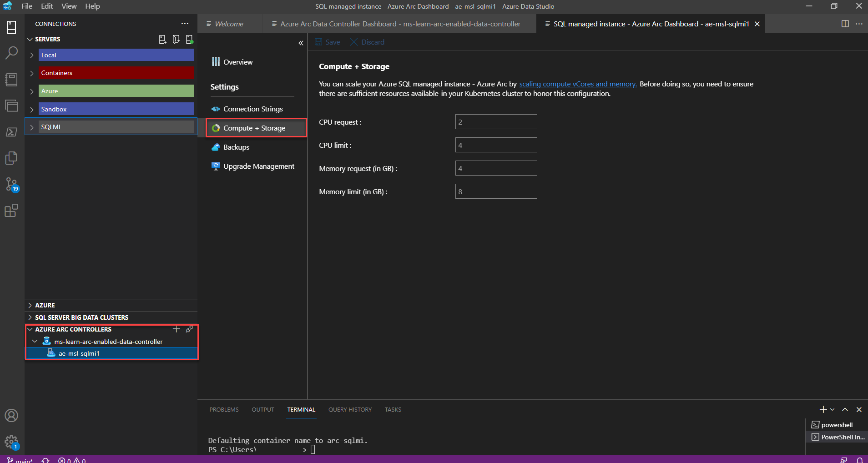Click the Show Active Connections icon

click(190, 39)
